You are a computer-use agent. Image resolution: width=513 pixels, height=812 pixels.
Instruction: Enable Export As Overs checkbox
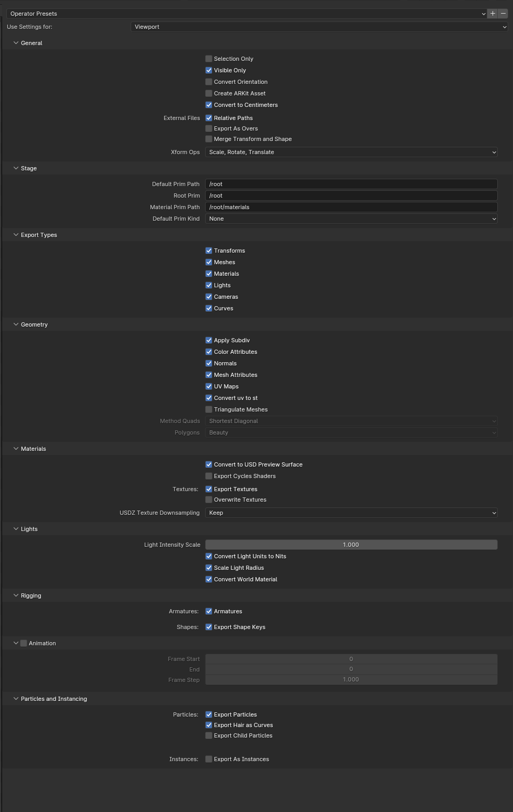pos(209,128)
